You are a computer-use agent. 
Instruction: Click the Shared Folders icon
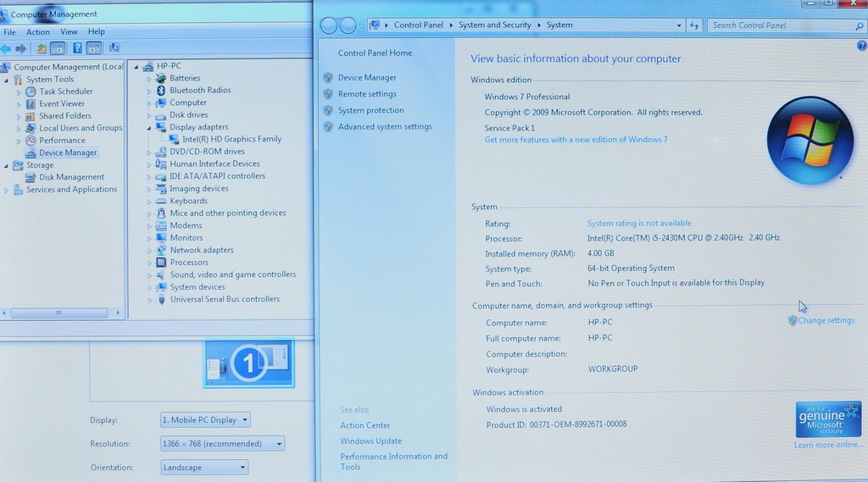pyautogui.click(x=31, y=116)
